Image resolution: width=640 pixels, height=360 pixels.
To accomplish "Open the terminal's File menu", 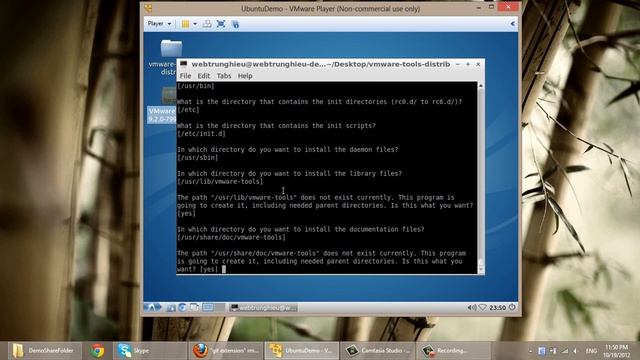I will click(185, 76).
